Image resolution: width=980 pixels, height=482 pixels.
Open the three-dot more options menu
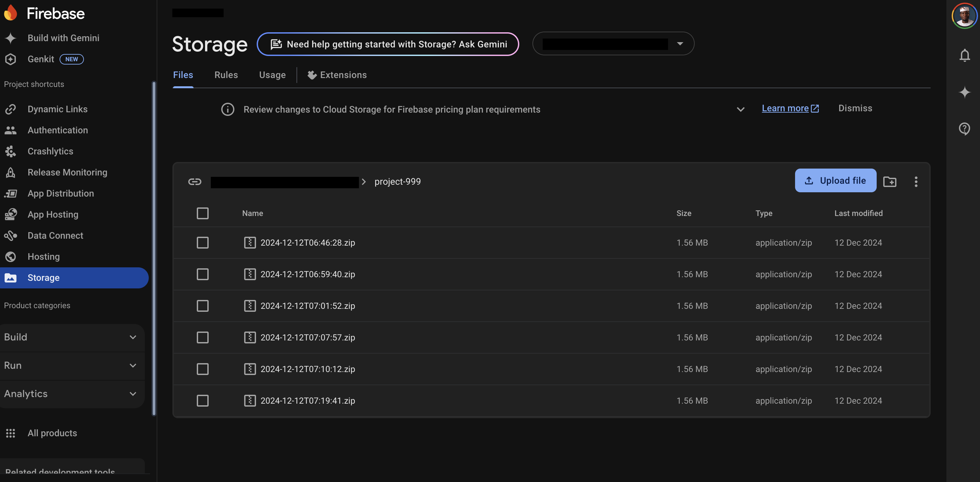pos(916,182)
